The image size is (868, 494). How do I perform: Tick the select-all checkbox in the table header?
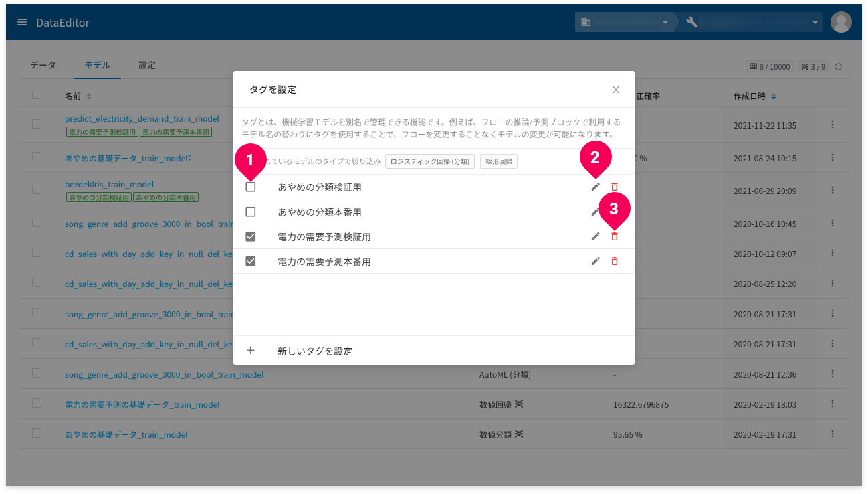tap(37, 94)
